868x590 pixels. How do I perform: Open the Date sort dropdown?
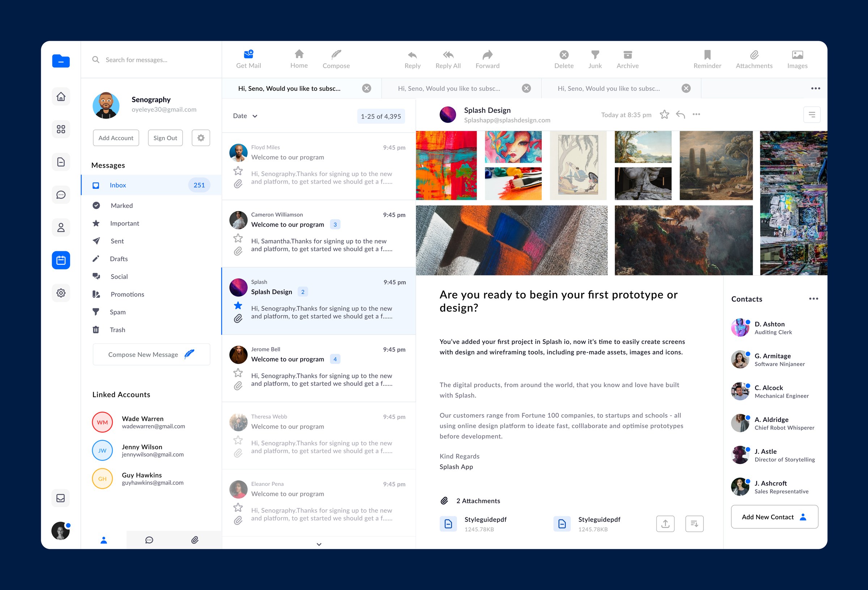point(245,116)
